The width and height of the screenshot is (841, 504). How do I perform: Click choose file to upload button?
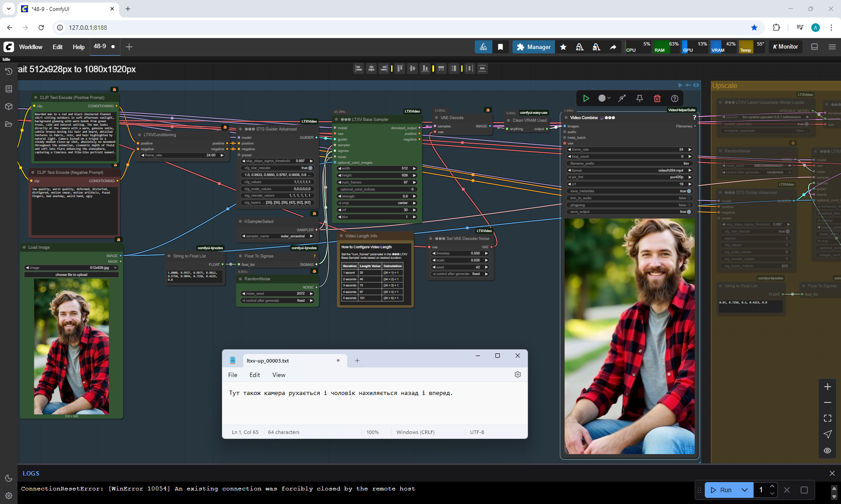(71, 275)
